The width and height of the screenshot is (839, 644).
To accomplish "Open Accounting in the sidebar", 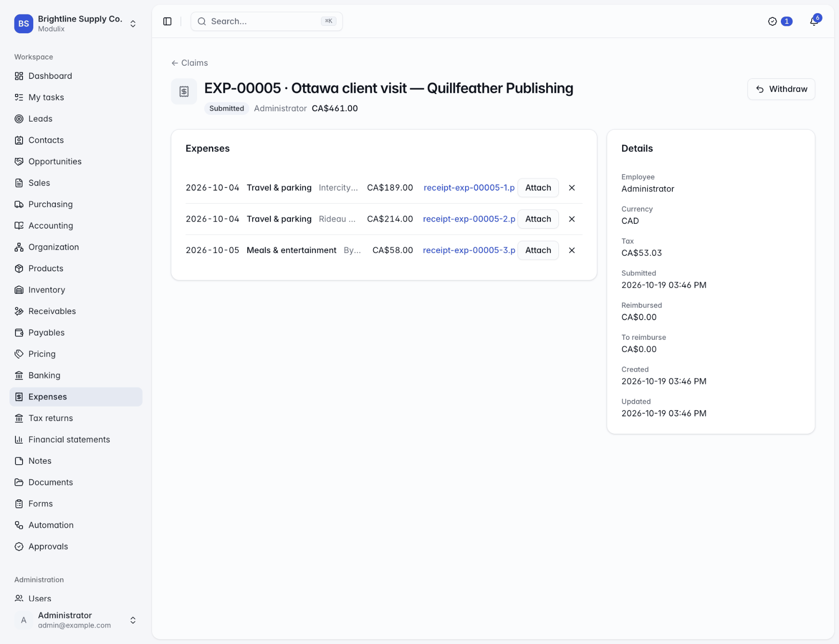I will pos(76,225).
